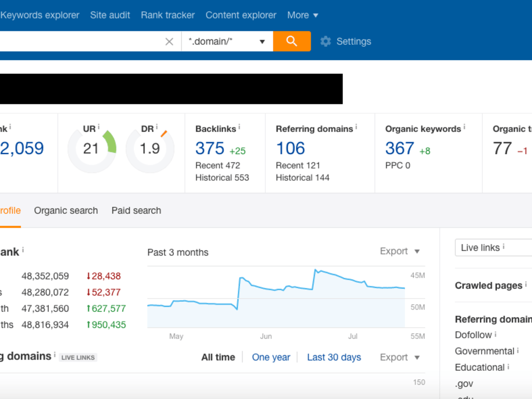Click rank change 627,577

[106, 309]
